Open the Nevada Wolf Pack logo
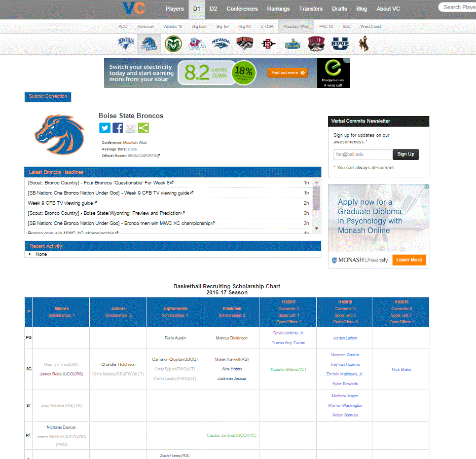The image size is (476, 459). 221,44
